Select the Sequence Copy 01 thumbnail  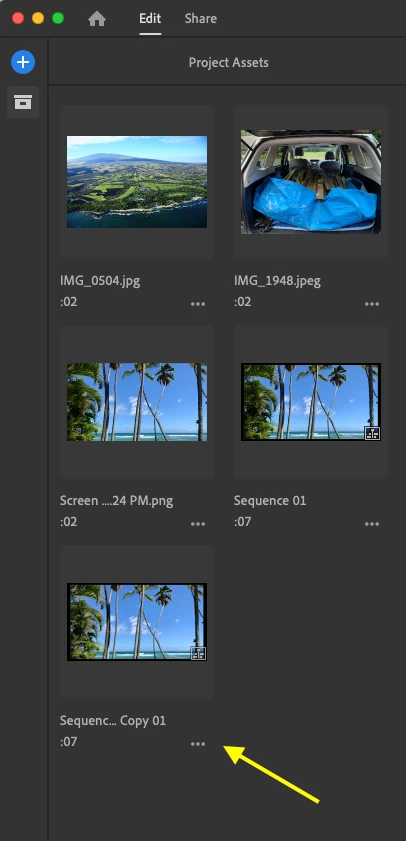(137, 622)
